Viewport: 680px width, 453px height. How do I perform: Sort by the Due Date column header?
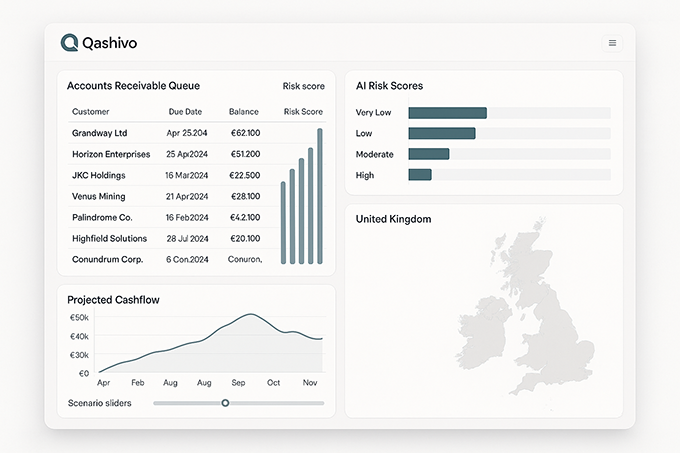(183, 112)
